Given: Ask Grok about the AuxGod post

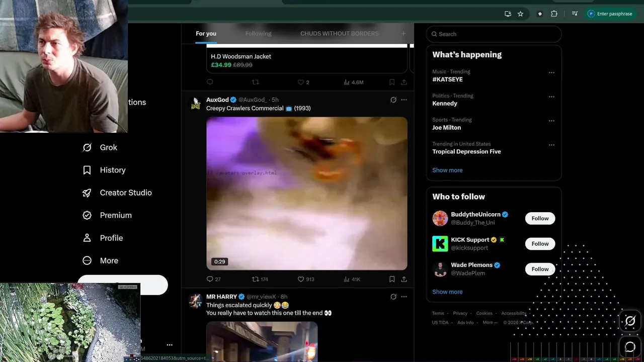Looking at the screenshot, I should pos(393,100).
